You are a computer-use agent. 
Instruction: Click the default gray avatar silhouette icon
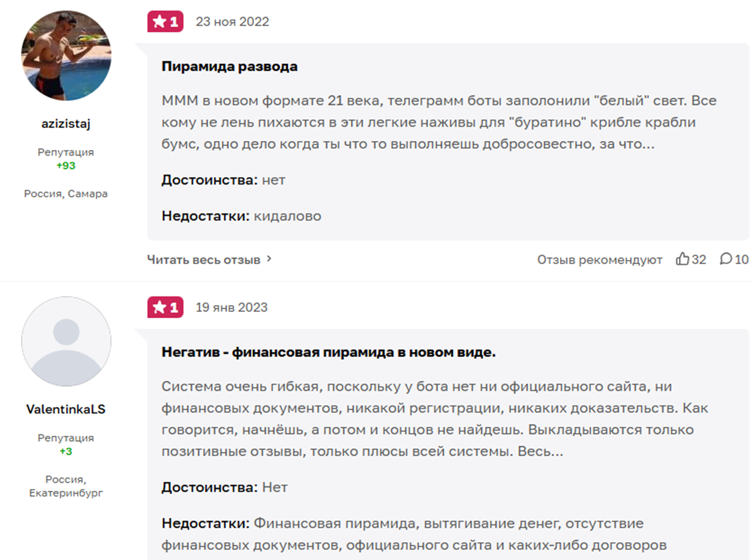click(66, 341)
